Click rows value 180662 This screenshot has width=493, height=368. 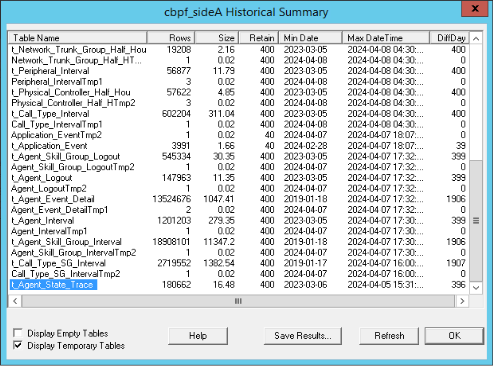tap(176, 285)
